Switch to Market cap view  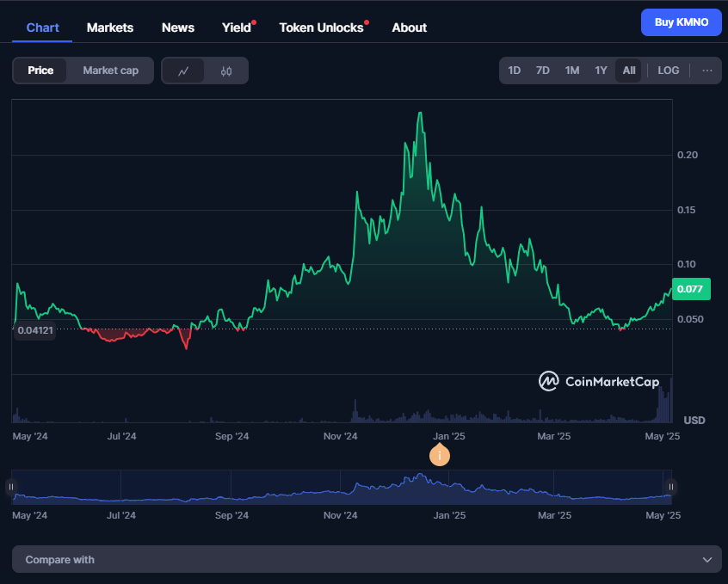coord(110,71)
